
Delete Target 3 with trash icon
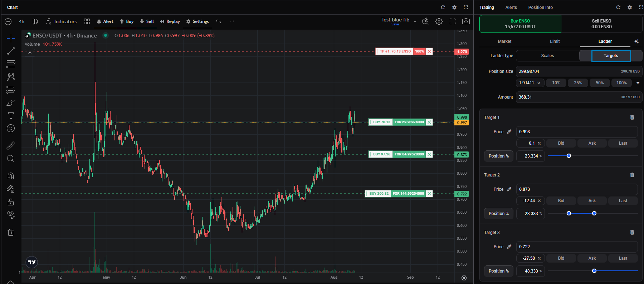point(632,232)
